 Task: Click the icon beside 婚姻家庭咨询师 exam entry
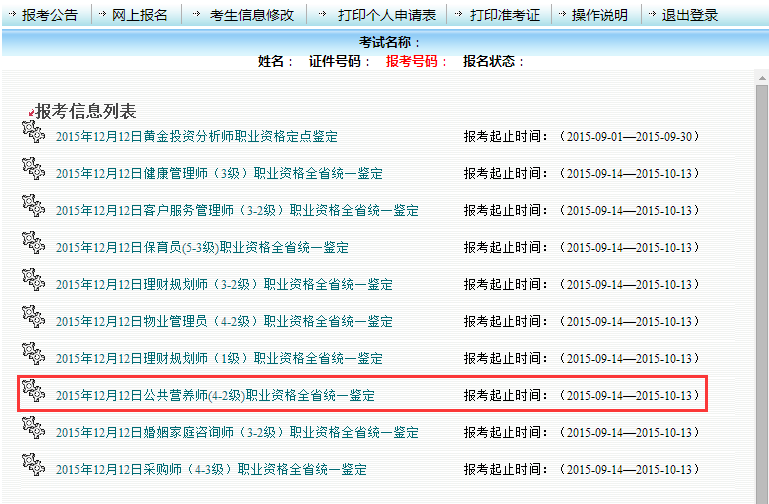pyautogui.click(x=33, y=430)
